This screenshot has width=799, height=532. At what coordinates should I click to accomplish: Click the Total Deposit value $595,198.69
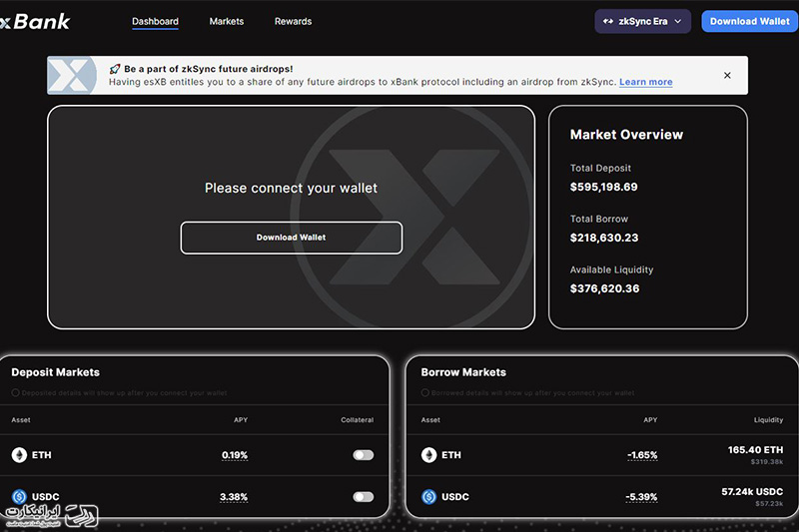click(604, 187)
